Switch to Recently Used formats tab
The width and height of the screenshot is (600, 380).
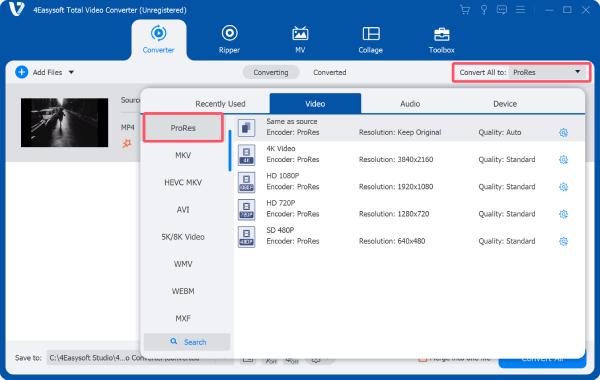[x=220, y=104]
